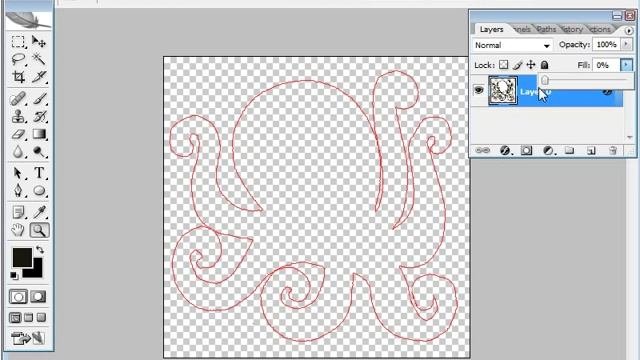Add a layer mask

[527, 151]
